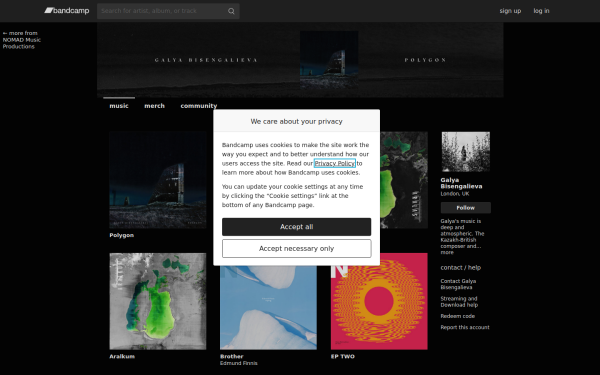
Task: Switch to the merch tab
Action: pyautogui.click(x=154, y=106)
